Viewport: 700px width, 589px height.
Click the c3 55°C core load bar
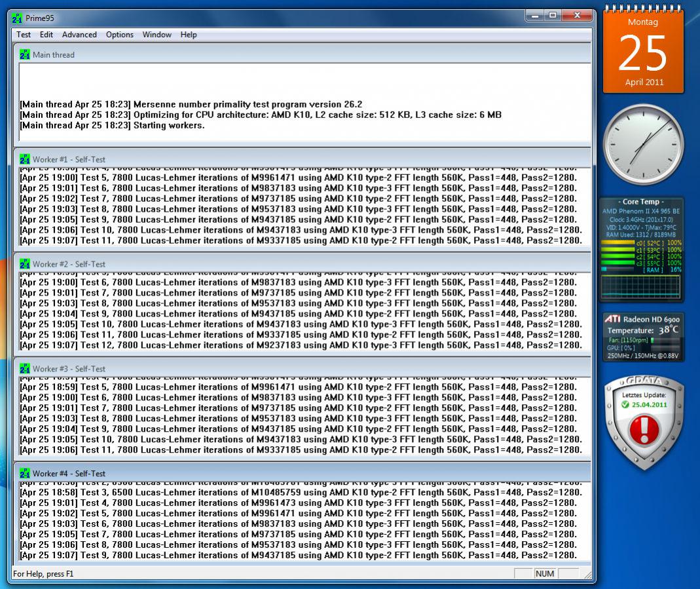pos(618,263)
